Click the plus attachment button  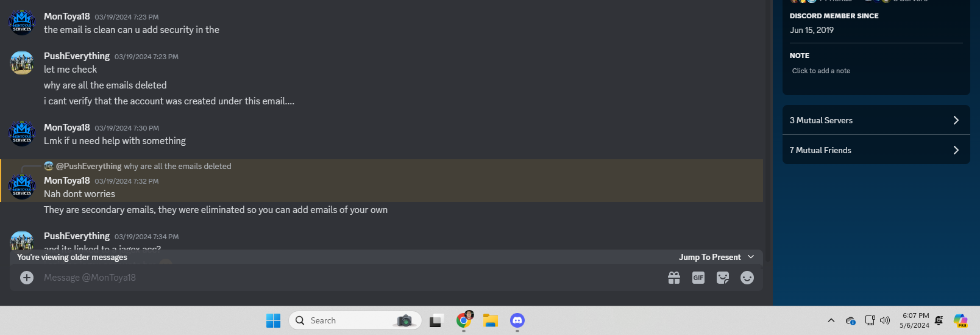coord(27,278)
